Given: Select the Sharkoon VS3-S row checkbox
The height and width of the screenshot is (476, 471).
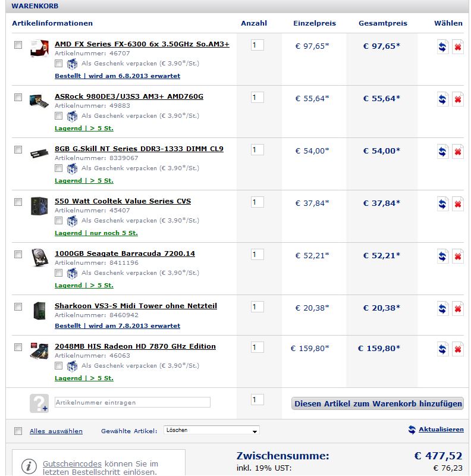Looking at the screenshot, I should pos(18,306).
